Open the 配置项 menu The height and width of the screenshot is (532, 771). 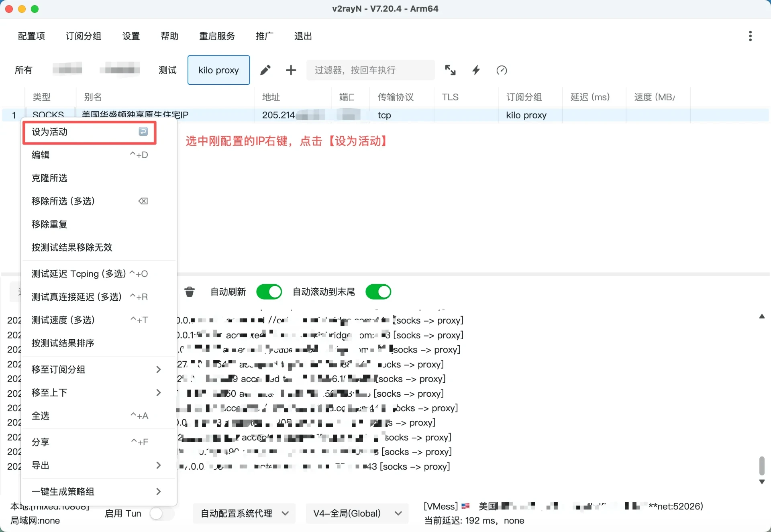(x=31, y=36)
